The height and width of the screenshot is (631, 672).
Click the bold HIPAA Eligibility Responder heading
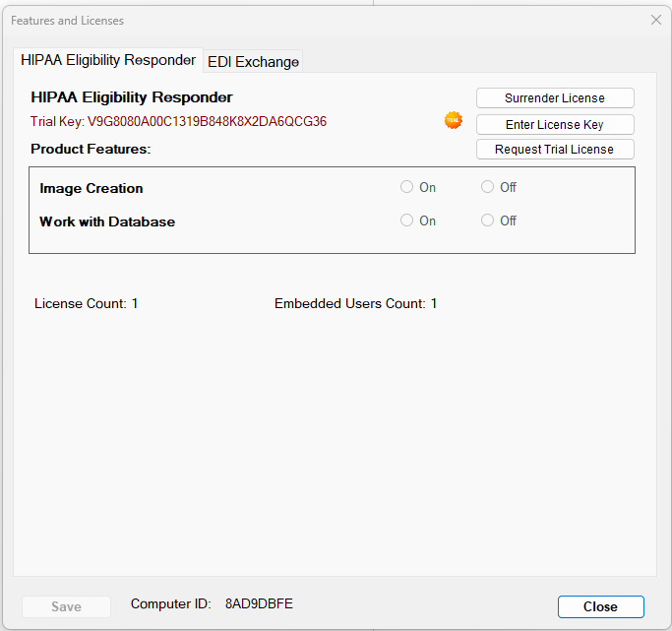point(132,97)
